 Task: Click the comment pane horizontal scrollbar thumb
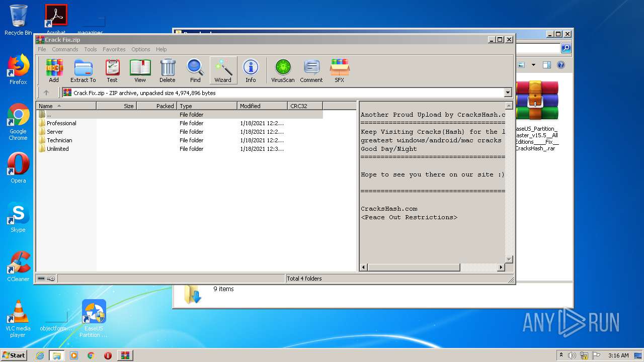pos(414,267)
